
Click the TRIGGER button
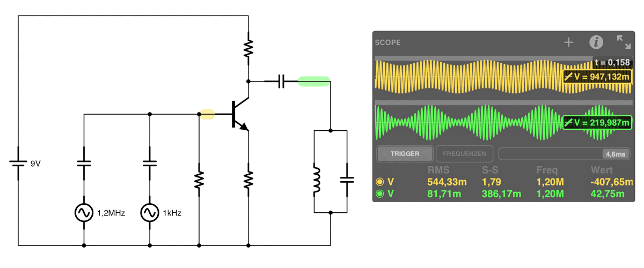(405, 154)
